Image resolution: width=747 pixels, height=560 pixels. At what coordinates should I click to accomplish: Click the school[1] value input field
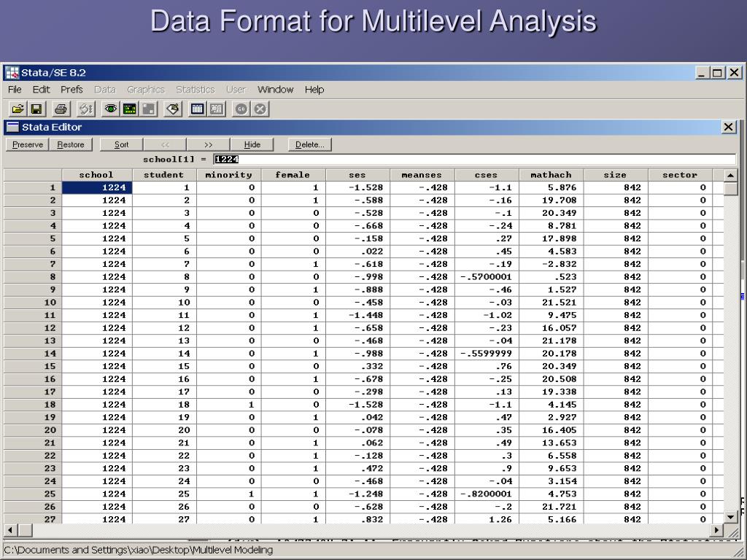pyautogui.click(x=474, y=159)
